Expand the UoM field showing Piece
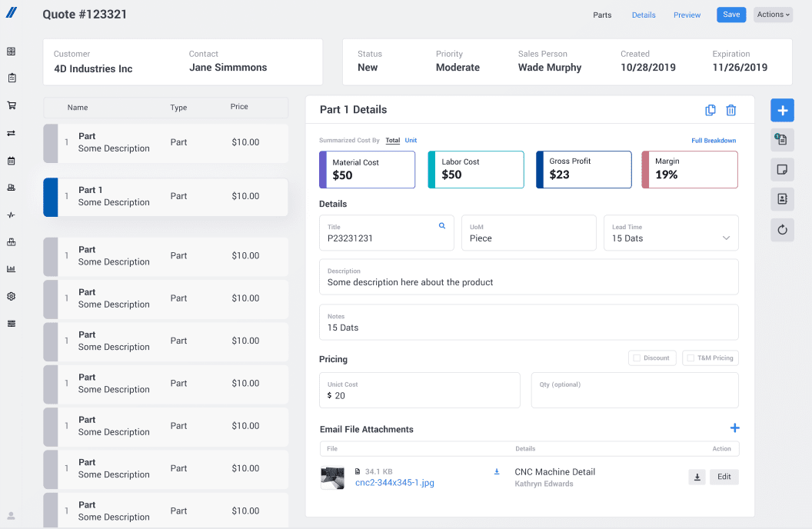The width and height of the screenshot is (812, 529). (528, 232)
